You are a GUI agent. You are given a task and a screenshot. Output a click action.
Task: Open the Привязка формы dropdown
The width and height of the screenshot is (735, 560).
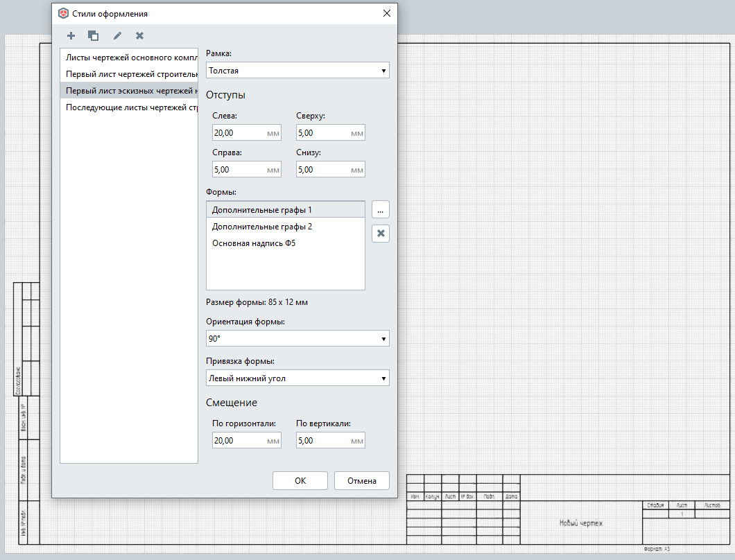(297, 378)
